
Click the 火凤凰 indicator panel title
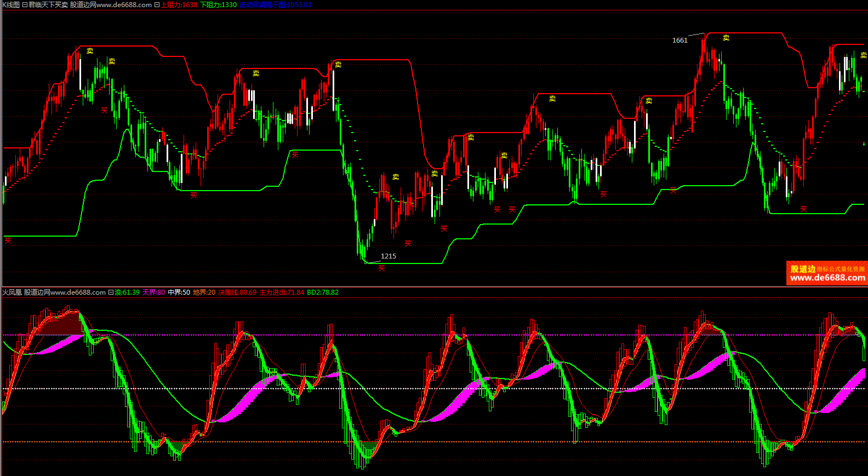pos(12,293)
